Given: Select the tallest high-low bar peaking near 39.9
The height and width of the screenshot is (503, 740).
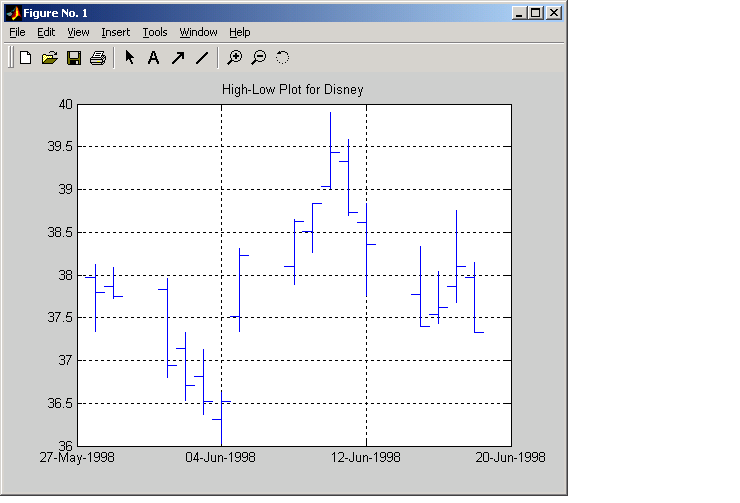Looking at the screenshot, I should [330, 150].
